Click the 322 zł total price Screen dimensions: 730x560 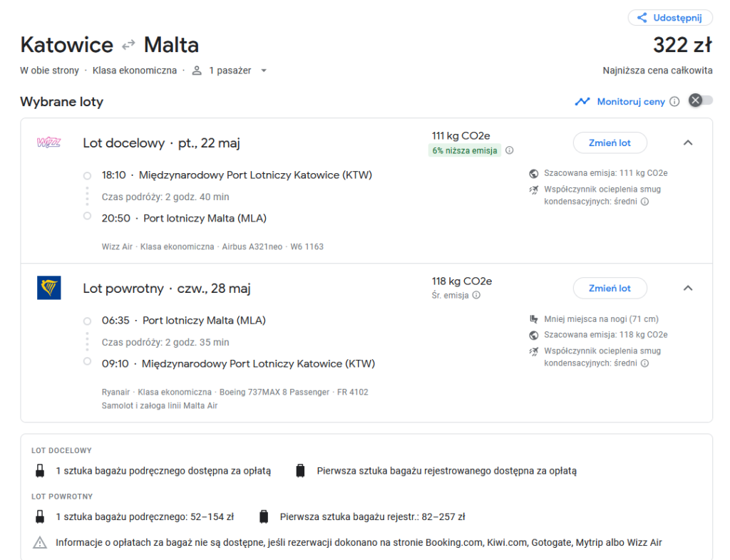point(682,45)
